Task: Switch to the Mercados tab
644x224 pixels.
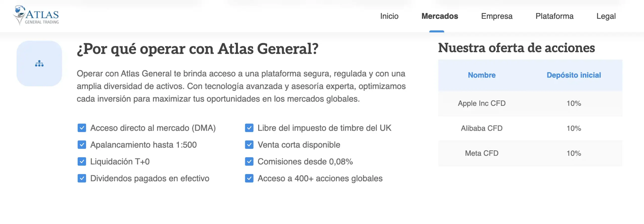Action: point(440,16)
